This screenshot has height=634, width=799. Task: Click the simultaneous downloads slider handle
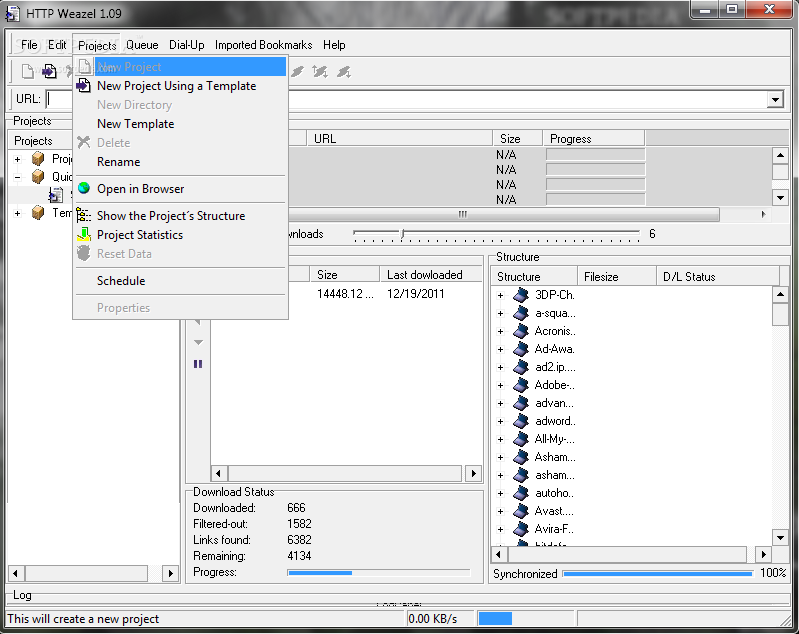click(403, 234)
